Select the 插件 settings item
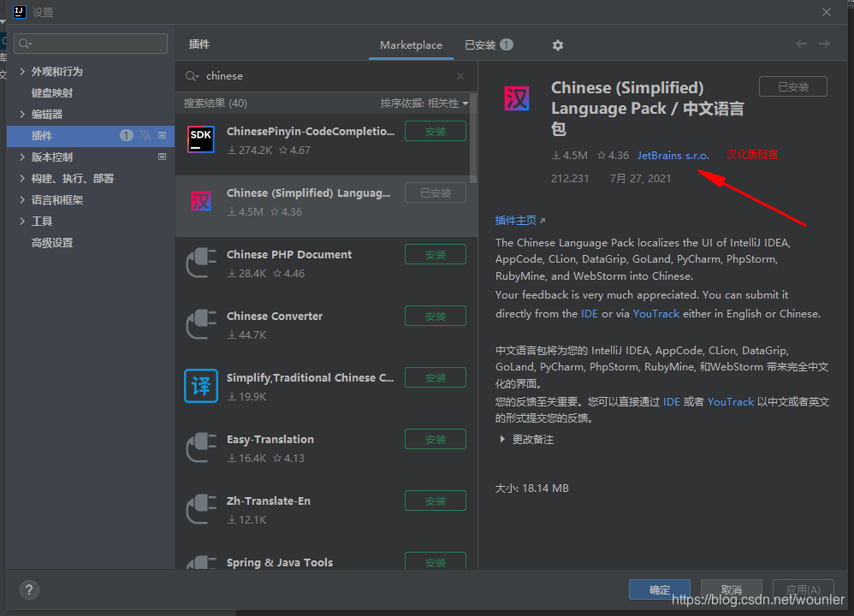 [91, 135]
